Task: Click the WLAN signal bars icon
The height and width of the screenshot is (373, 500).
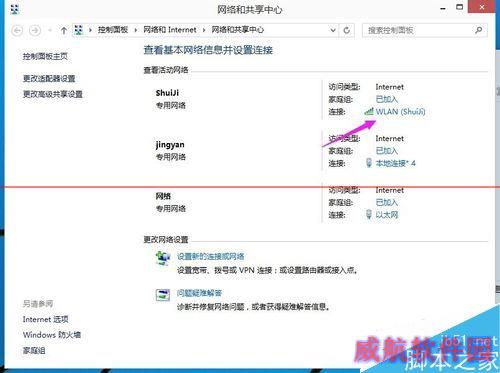Action: point(369,111)
